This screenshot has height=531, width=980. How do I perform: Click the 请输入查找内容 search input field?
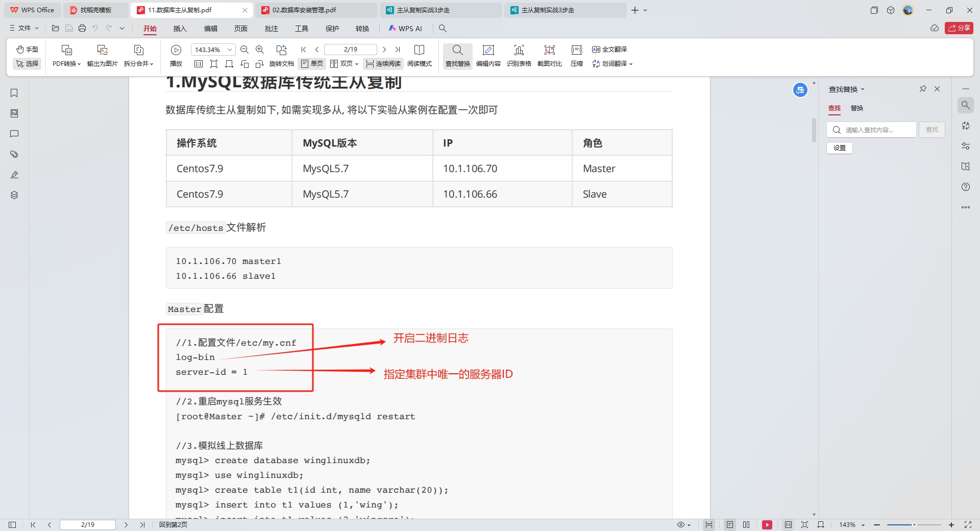[871, 130]
